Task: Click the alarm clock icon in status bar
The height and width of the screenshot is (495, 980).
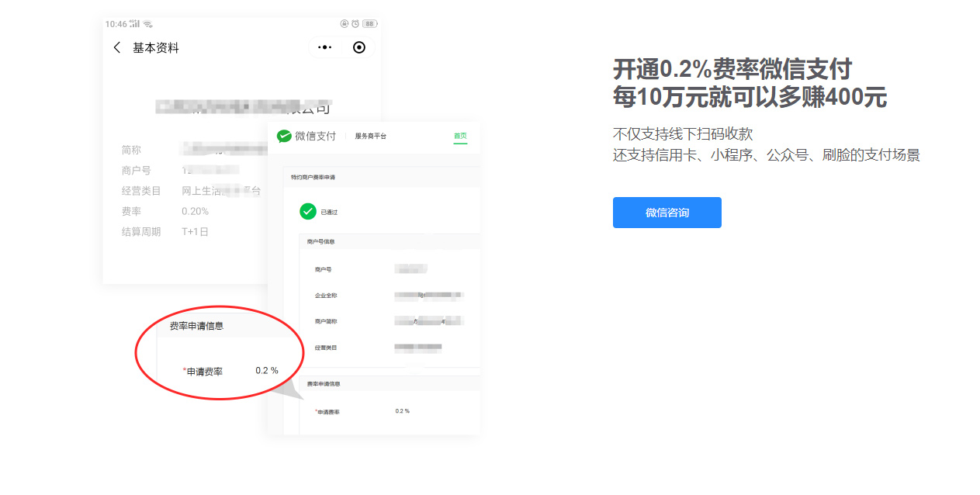Action: 355,24
